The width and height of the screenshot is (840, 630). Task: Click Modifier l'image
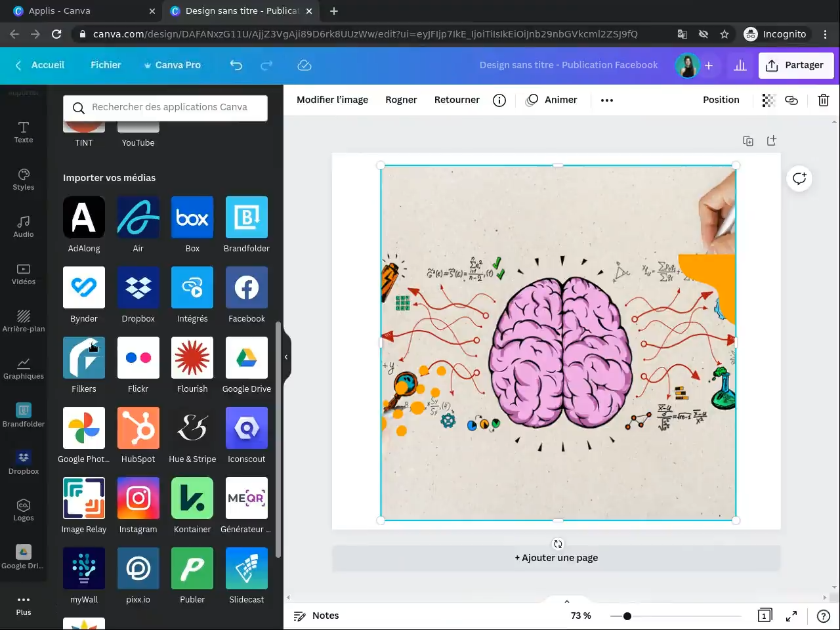tap(332, 100)
